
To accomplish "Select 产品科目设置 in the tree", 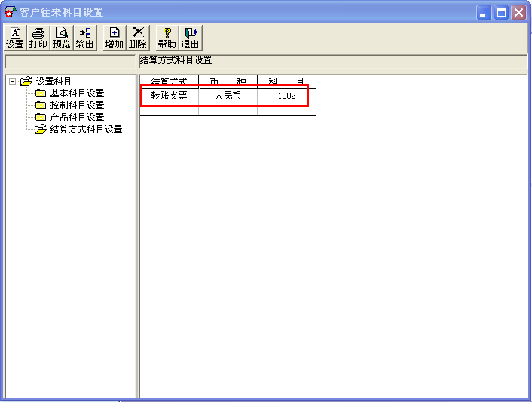I will pos(77,117).
